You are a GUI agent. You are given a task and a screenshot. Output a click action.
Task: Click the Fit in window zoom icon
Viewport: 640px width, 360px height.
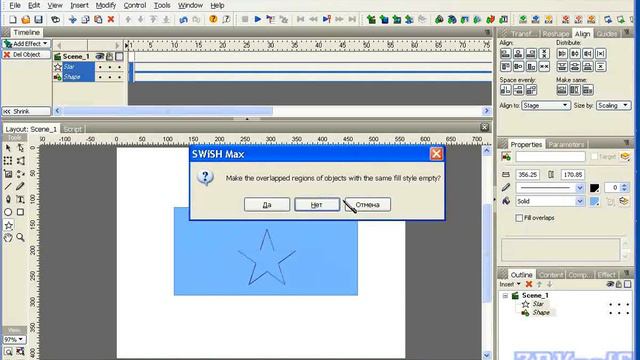click(8, 351)
